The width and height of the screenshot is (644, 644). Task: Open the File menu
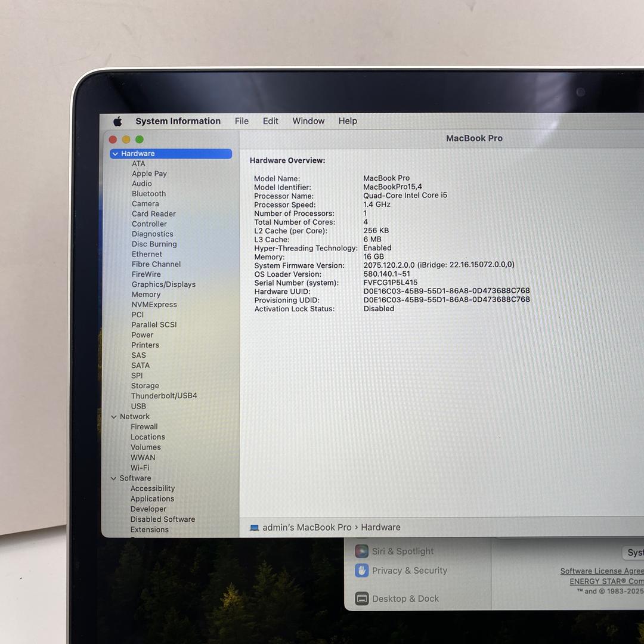[241, 121]
